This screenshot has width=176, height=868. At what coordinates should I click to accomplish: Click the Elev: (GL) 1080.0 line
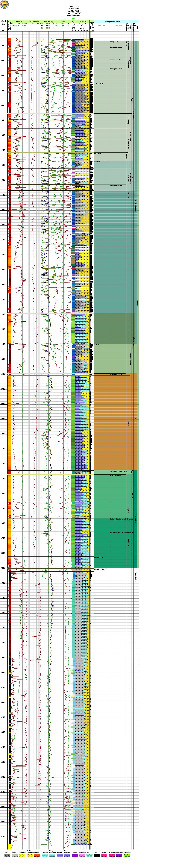(x=74, y=16)
